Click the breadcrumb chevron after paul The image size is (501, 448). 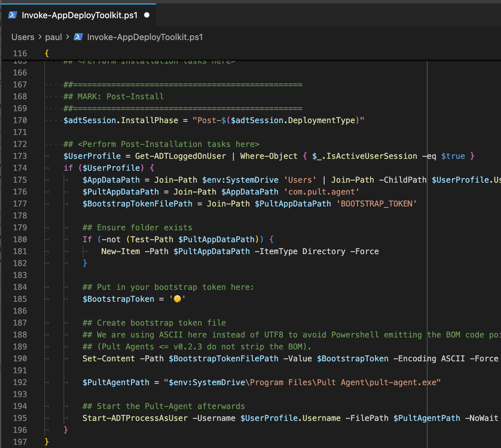point(68,37)
